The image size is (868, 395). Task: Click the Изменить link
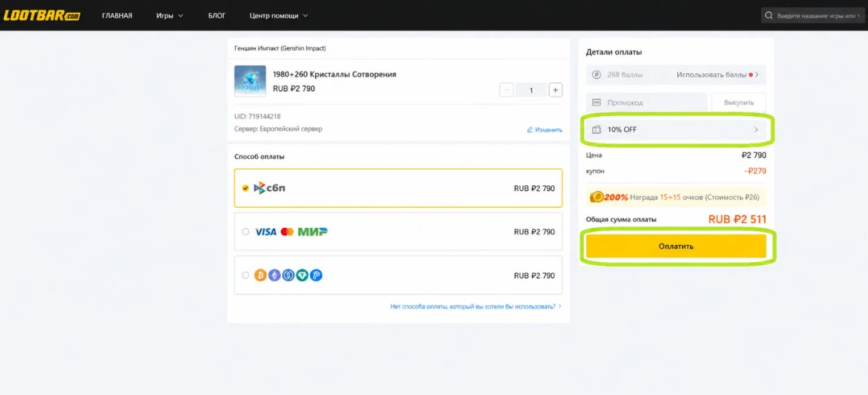pyautogui.click(x=549, y=130)
